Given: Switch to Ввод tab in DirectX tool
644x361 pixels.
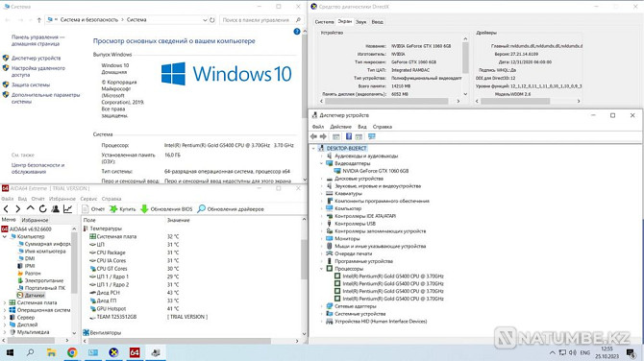Looking at the screenshot, I should [x=378, y=22].
